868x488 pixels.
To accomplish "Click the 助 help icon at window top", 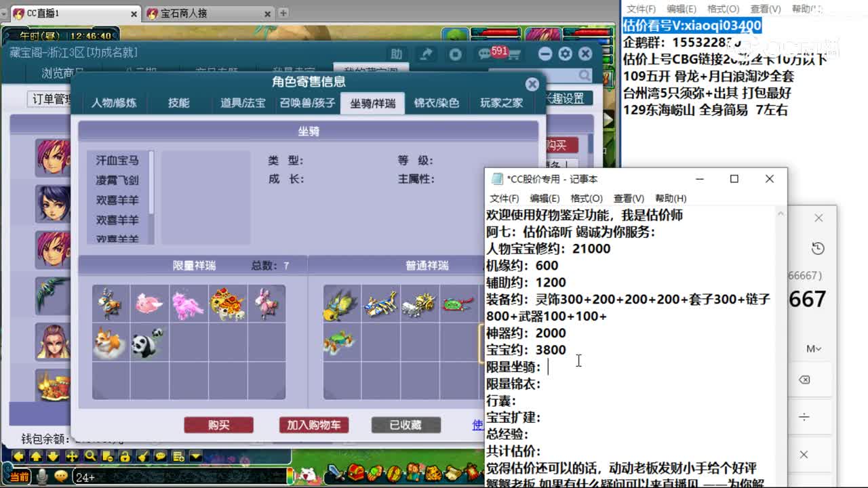I will 397,53.
